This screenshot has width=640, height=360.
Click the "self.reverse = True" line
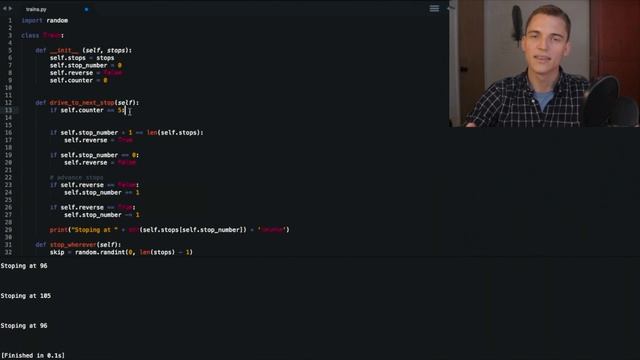98,140
